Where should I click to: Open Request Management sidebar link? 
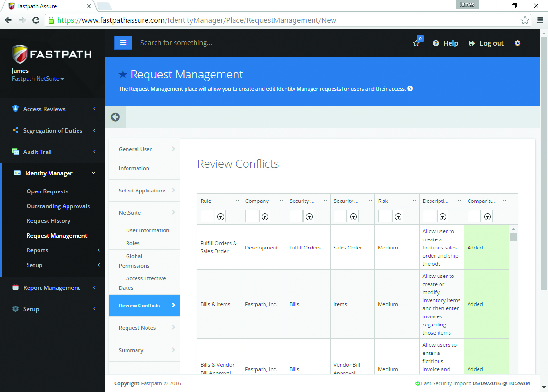coord(57,236)
